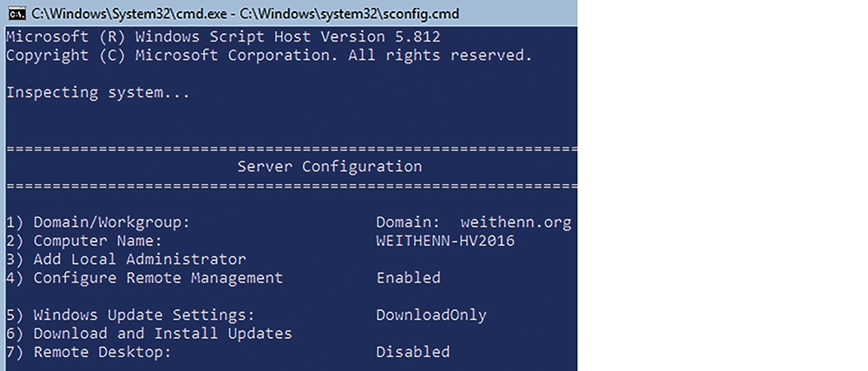This screenshot has width=868, height=371.
Task: Click the Windows Script Host Version line
Action: (x=223, y=37)
